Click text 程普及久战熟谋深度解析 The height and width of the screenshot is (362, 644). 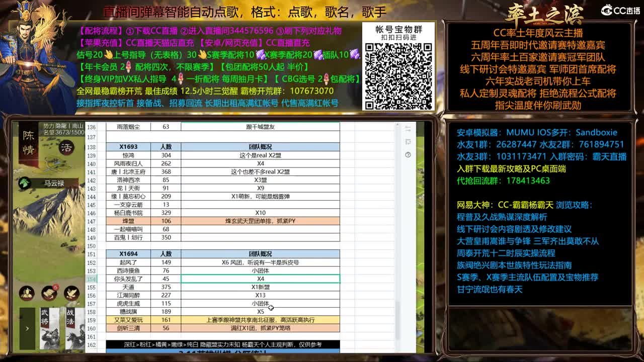point(502,217)
